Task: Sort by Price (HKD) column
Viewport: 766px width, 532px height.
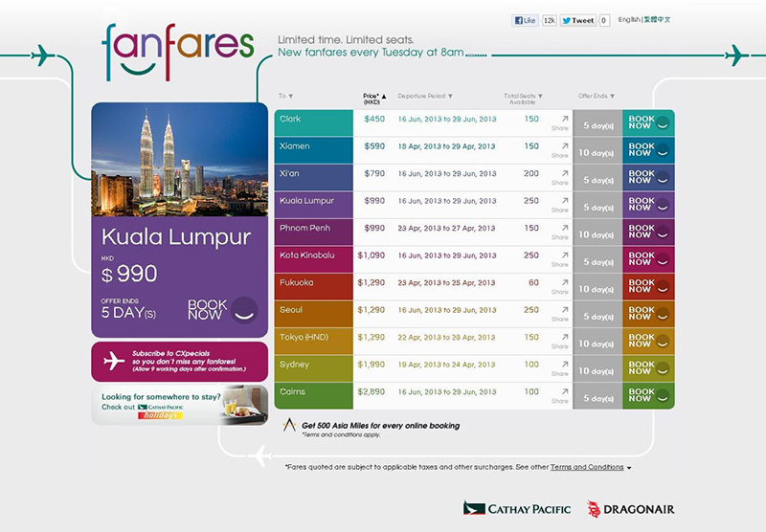Action: click(x=374, y=100)
